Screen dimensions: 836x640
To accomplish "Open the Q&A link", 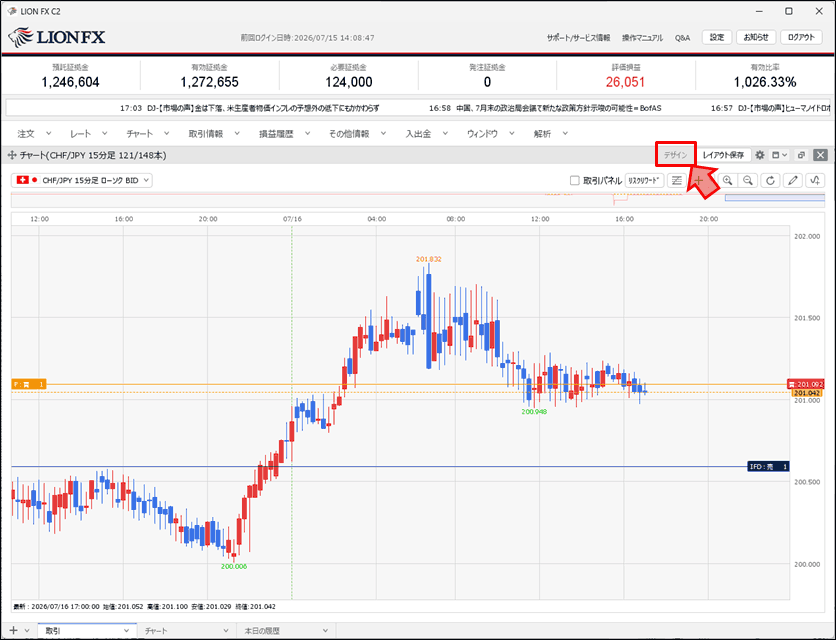I will (x=682, y=38).
